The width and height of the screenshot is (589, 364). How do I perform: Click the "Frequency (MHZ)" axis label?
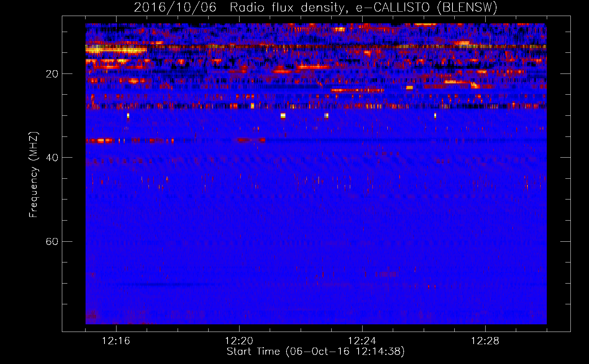33,175
